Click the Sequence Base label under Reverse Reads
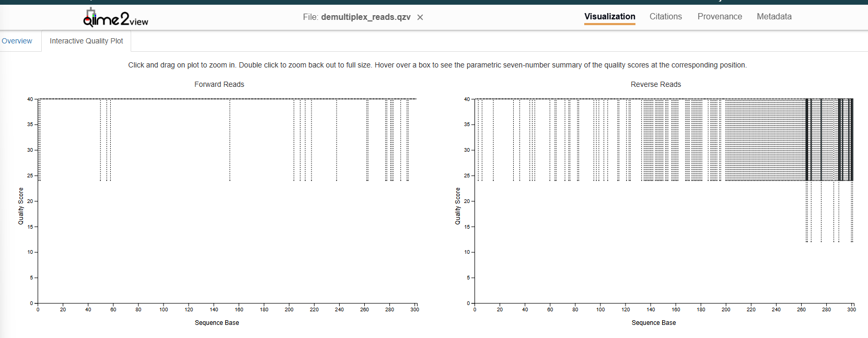The height and width of the screenshot is (338, 868). coord(653,323)
